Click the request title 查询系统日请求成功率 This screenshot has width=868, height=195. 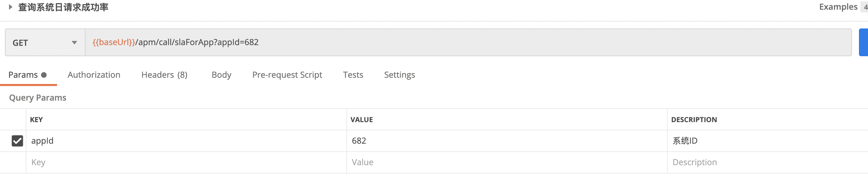click(x=63, y=7)
